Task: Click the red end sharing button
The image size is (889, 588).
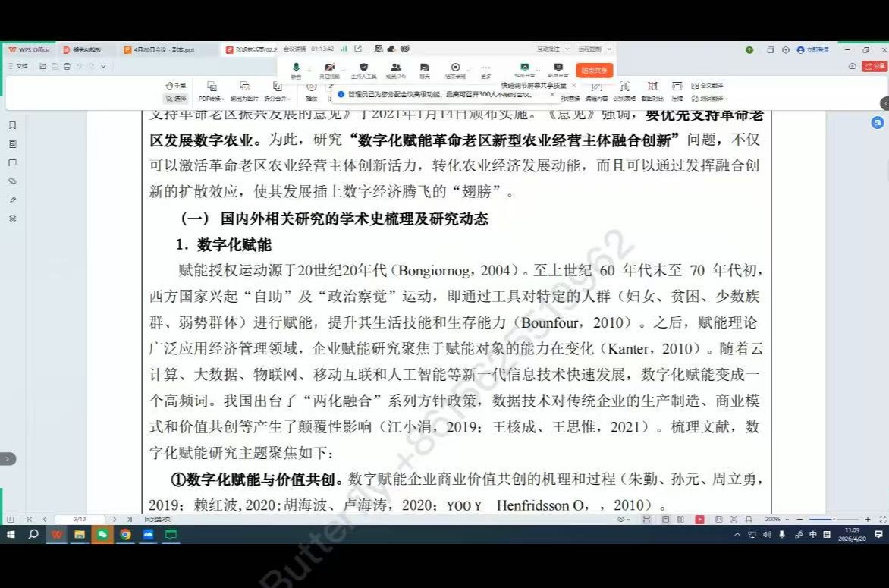Action: (595, 70)
